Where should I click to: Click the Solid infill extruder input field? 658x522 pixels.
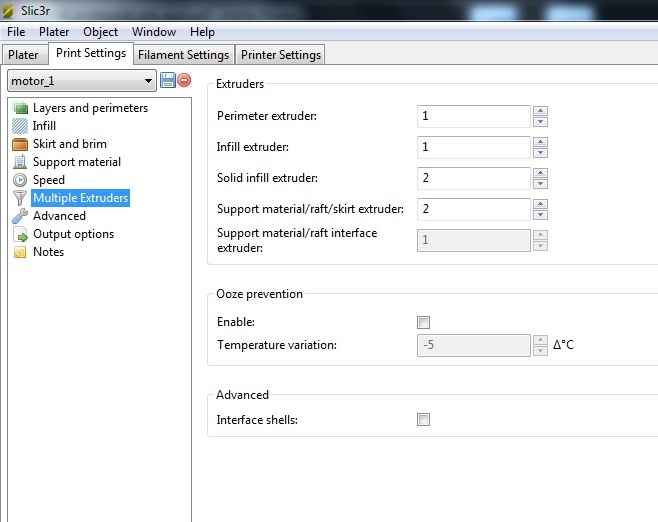474,178
